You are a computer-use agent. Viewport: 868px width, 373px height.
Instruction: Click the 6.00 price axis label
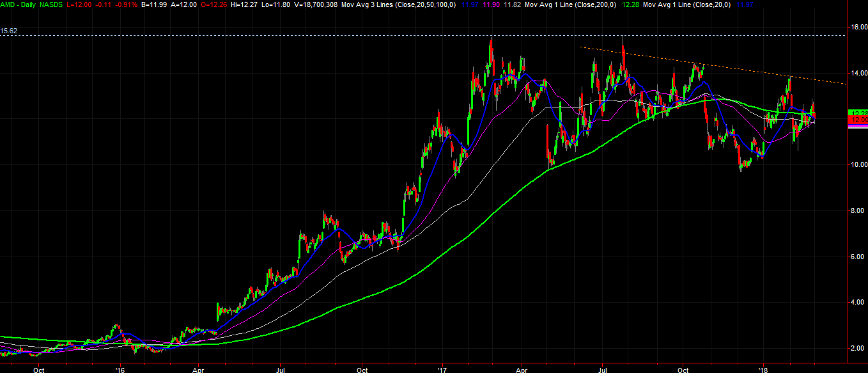[x=858, y=257]
